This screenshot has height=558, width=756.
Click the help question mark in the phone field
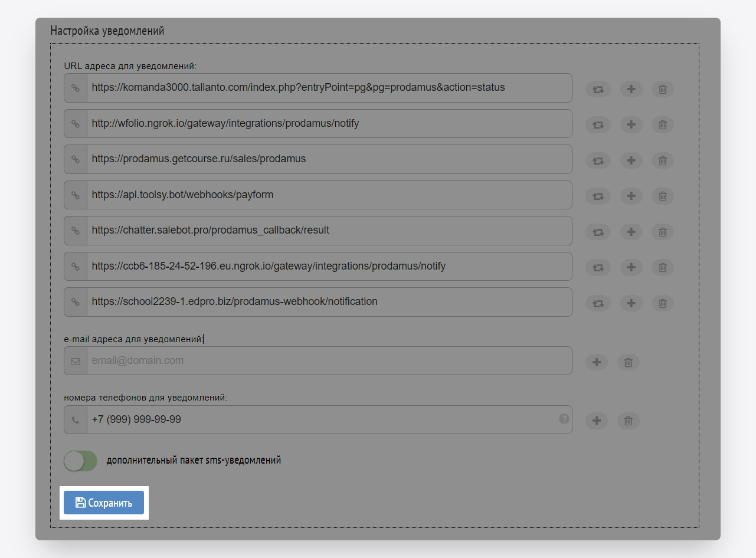564,419
